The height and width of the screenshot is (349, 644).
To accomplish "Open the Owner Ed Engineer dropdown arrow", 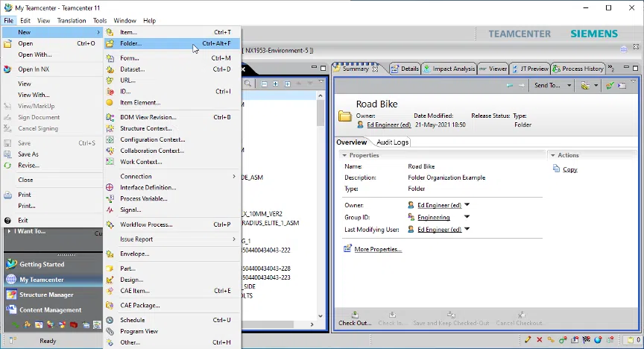I will click(467, 205).
